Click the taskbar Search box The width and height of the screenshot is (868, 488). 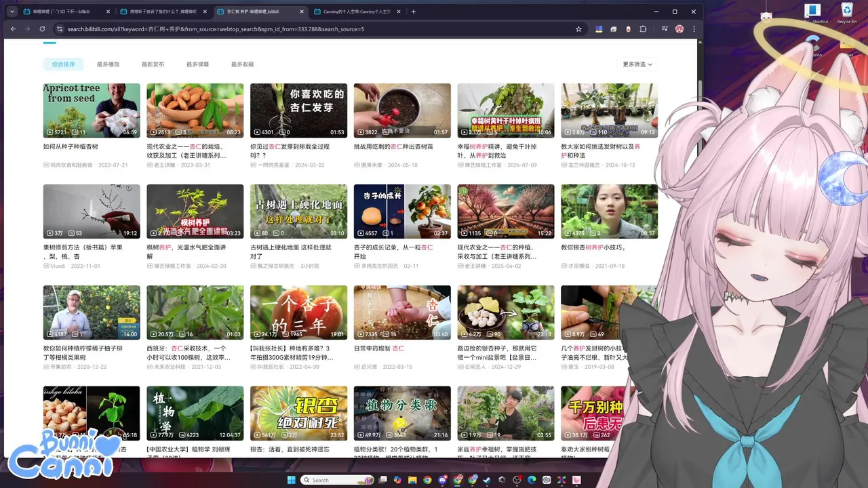pos(337,480)
